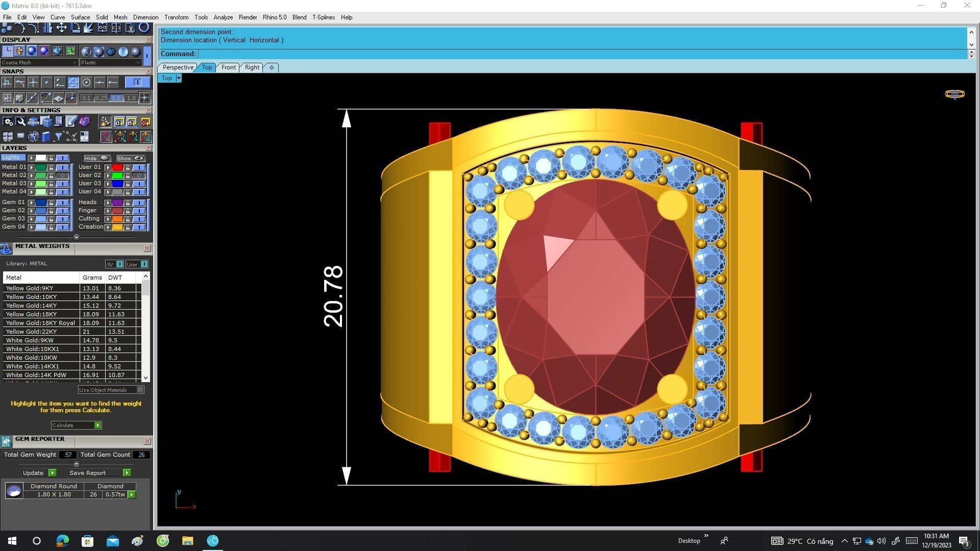Switch to the Perspective viewport tab
This screenshot has width=980, height=551.
[x=178, y=67]
